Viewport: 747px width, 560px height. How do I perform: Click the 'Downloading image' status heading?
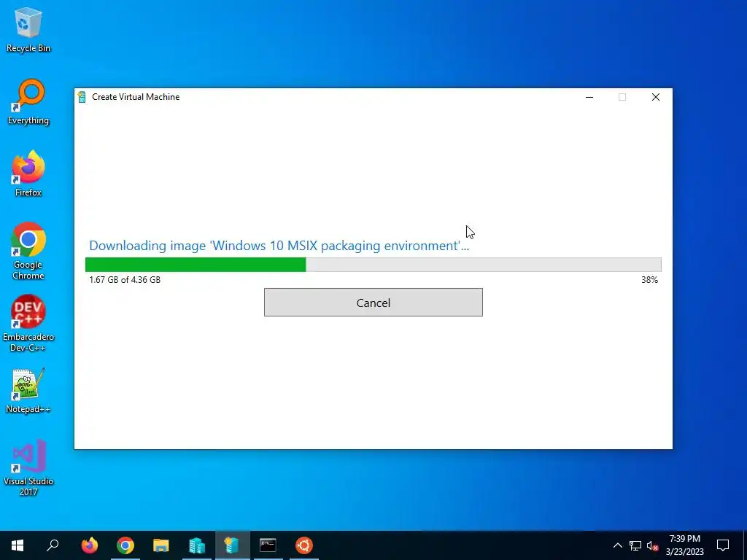coord(279,246)
